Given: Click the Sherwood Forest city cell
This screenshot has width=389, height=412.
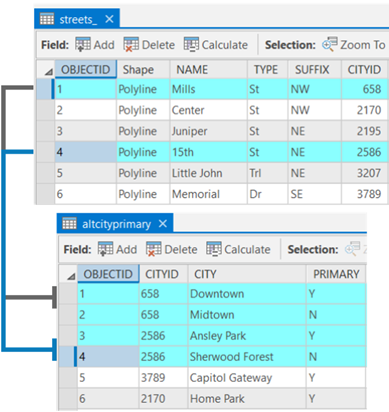Looking at the screenshot, I should tap(247, 357).
